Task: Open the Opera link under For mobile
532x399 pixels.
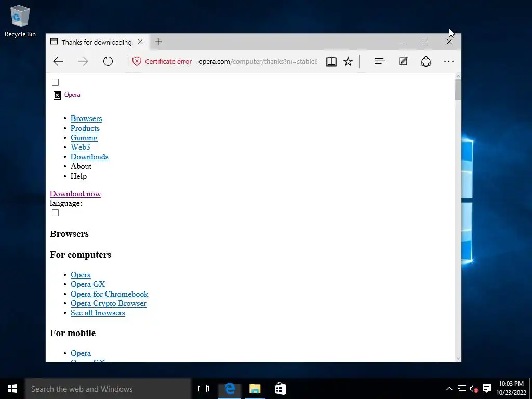Action: tap(81, 353)
